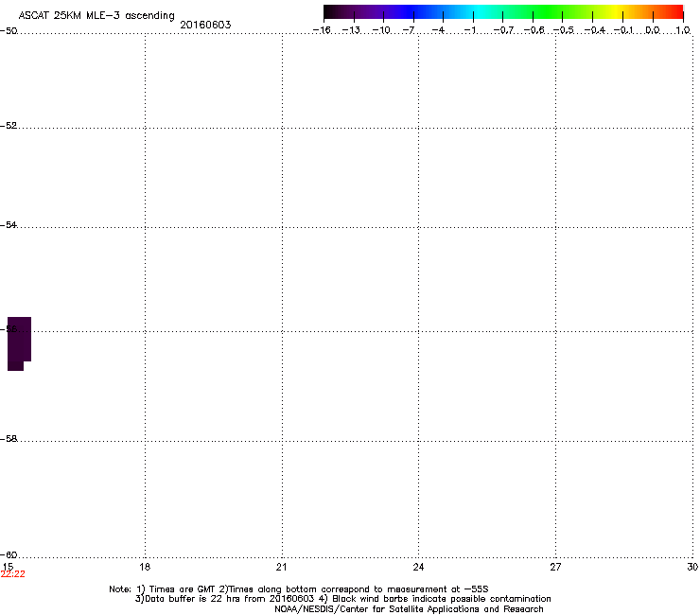Screen dimensions: 700x615
Task: Click the latitude label -54
Action: 9,225
